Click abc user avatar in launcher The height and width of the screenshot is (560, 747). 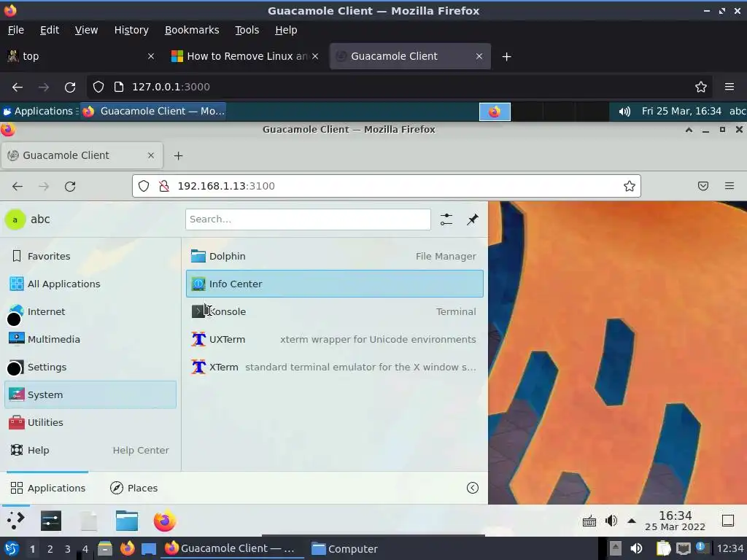click(15, 219)
